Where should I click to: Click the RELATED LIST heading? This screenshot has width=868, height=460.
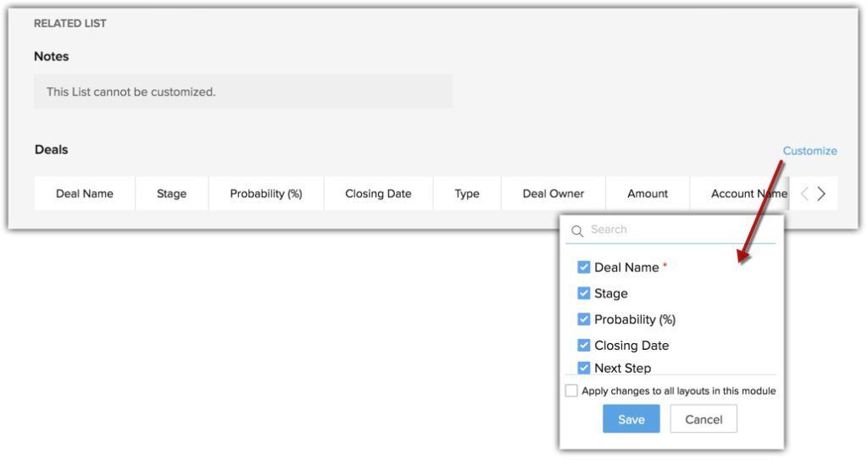coord(70,23)
